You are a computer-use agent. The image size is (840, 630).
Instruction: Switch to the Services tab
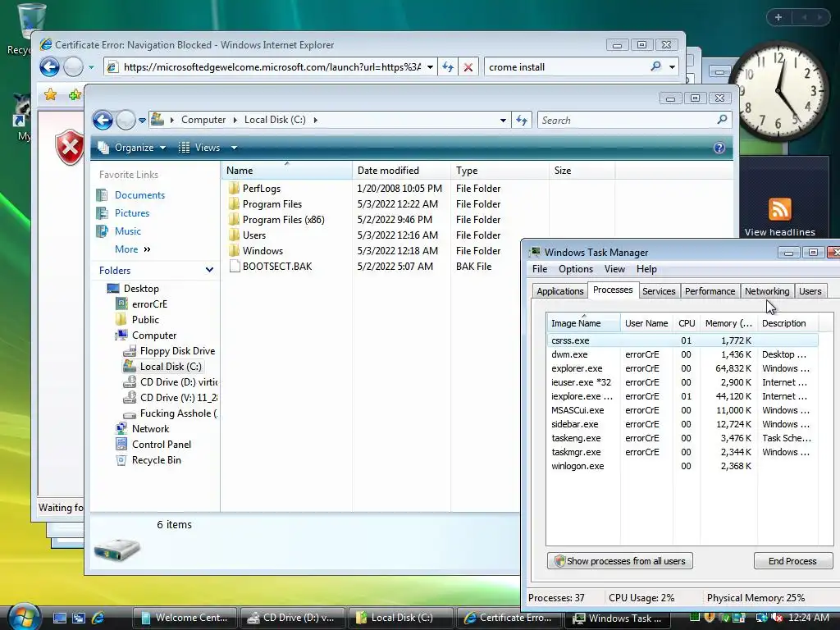coord(659,291)
